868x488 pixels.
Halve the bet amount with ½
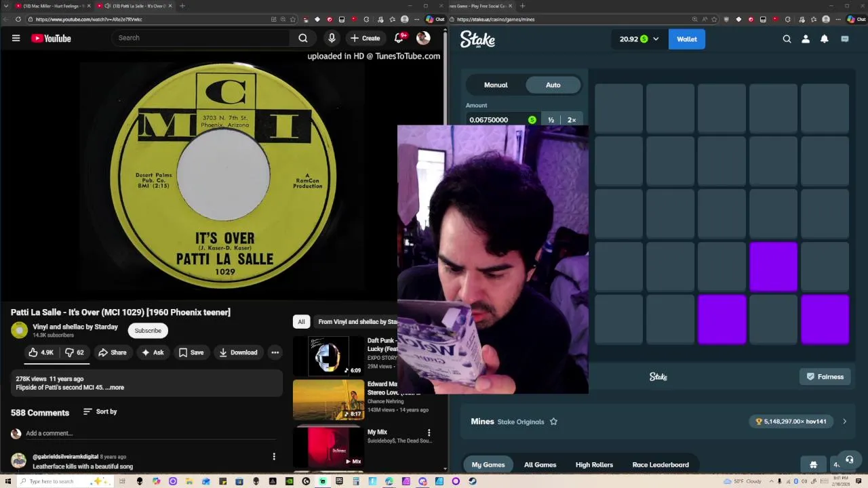point(551,120)
